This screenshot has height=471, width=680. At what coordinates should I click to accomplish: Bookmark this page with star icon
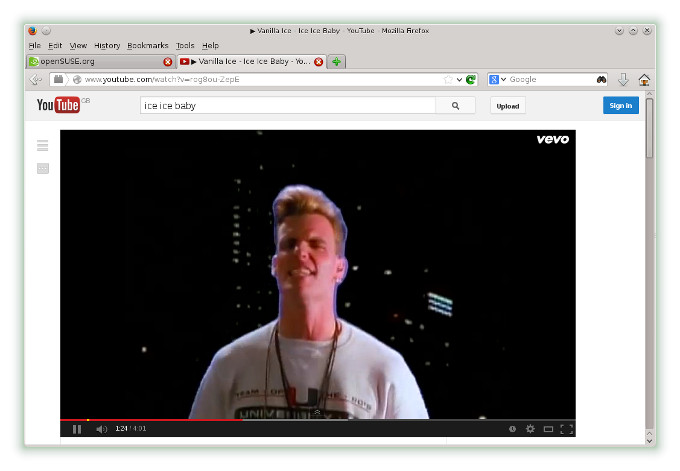point(448,79)
